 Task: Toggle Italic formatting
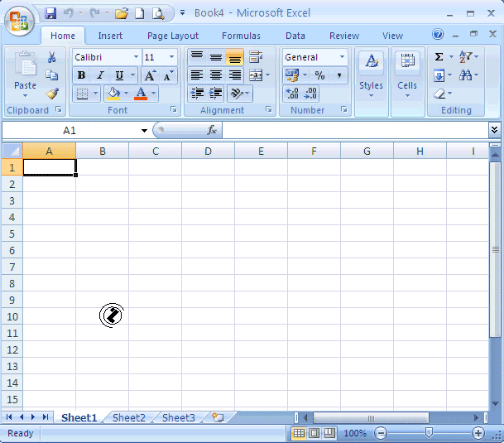point(100,75)
